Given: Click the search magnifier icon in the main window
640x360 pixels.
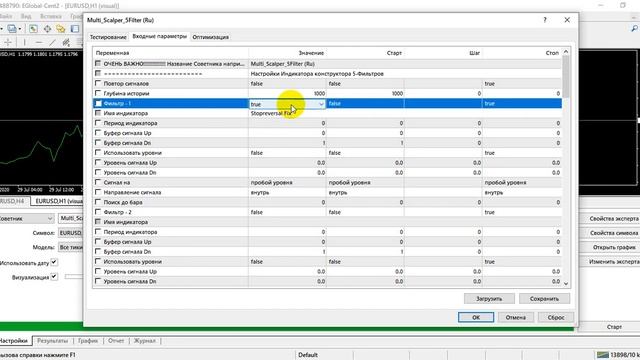Looking at the screenshot, I should point(634,29).
